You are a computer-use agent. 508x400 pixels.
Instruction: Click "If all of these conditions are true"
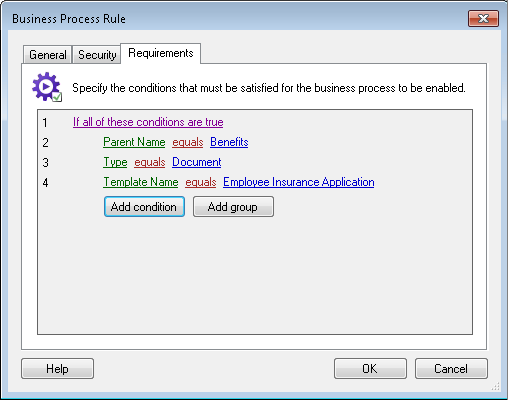148,122
